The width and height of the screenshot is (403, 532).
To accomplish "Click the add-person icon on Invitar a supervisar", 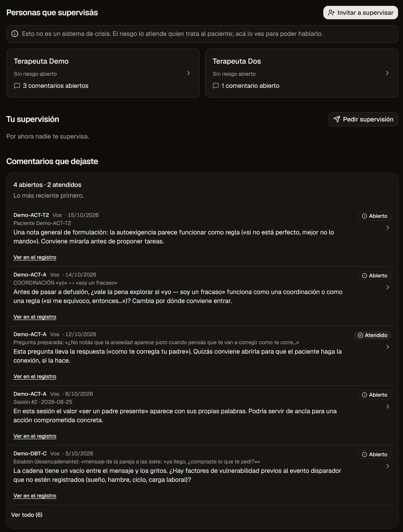I will point(331,13).
